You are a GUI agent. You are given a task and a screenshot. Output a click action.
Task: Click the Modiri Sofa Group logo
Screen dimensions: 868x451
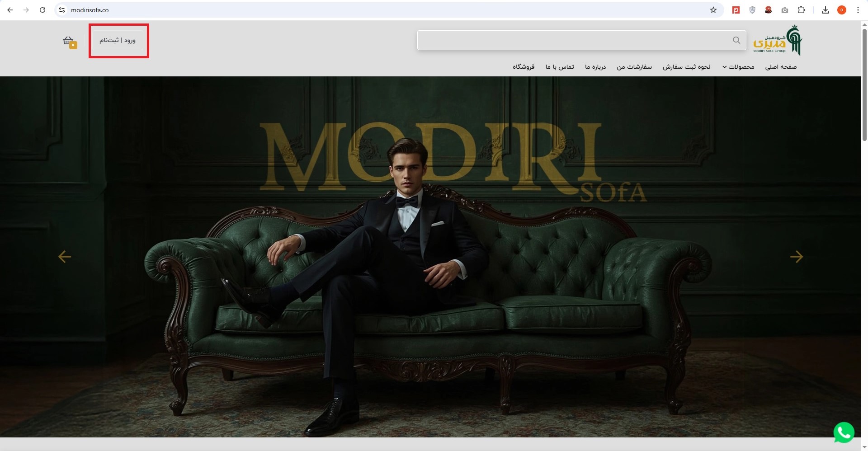pyautogui.click(x=778, y=40)
